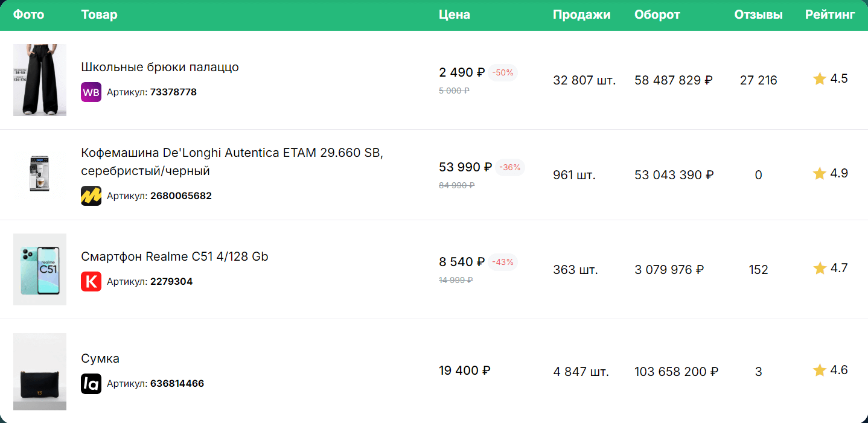
Task: Click the red K marketplace icon
Action: pos(91,281)
